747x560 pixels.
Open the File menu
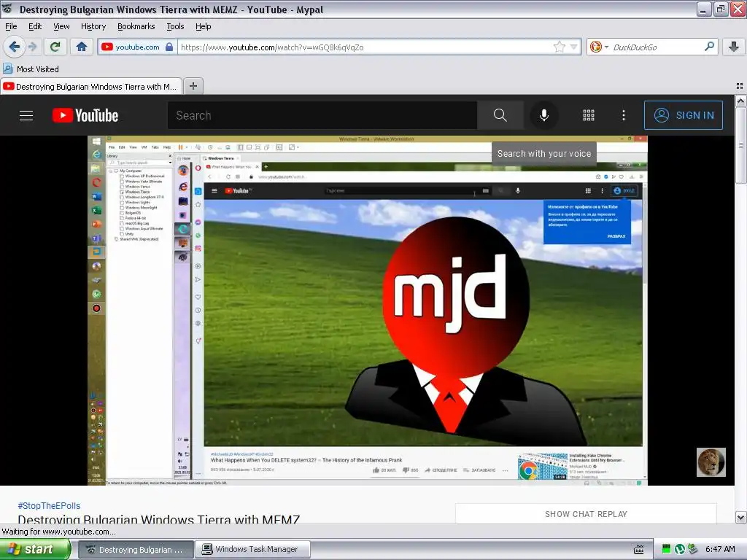(11, 27)
